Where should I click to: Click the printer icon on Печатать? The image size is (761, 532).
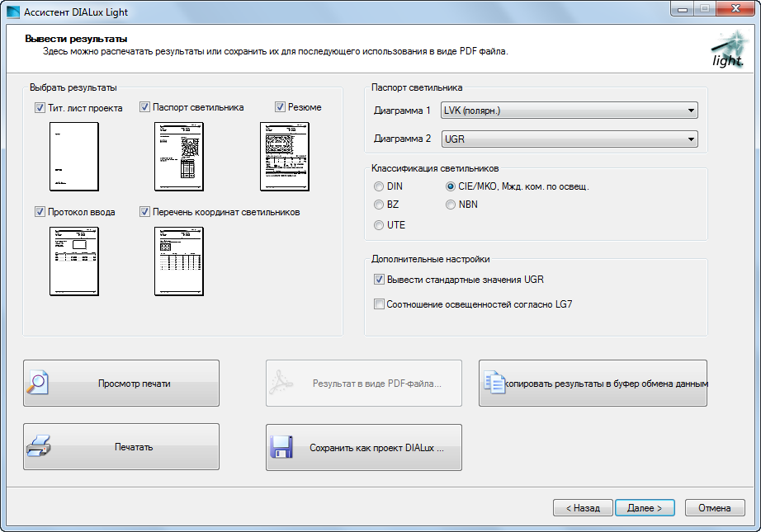38,447
